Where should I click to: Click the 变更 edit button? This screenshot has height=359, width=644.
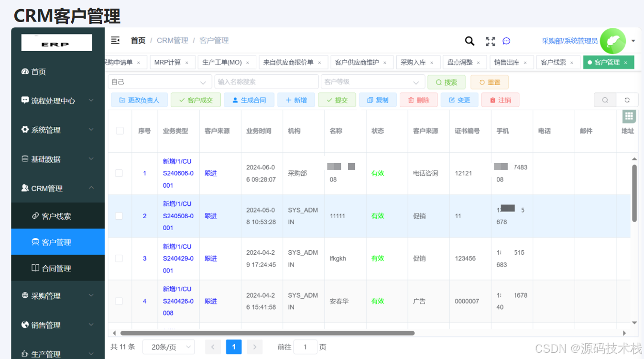click(x=459, y=100)
